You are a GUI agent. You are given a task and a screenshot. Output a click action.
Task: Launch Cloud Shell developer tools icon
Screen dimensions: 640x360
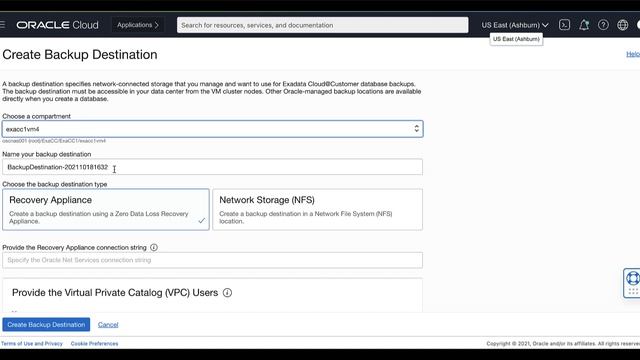[564, 25]
